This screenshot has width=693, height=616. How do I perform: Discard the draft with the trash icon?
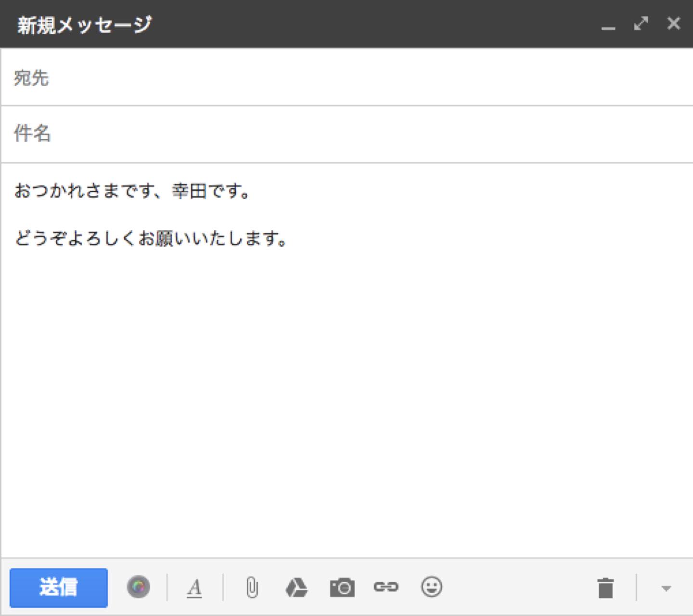[x=605, y=588]
